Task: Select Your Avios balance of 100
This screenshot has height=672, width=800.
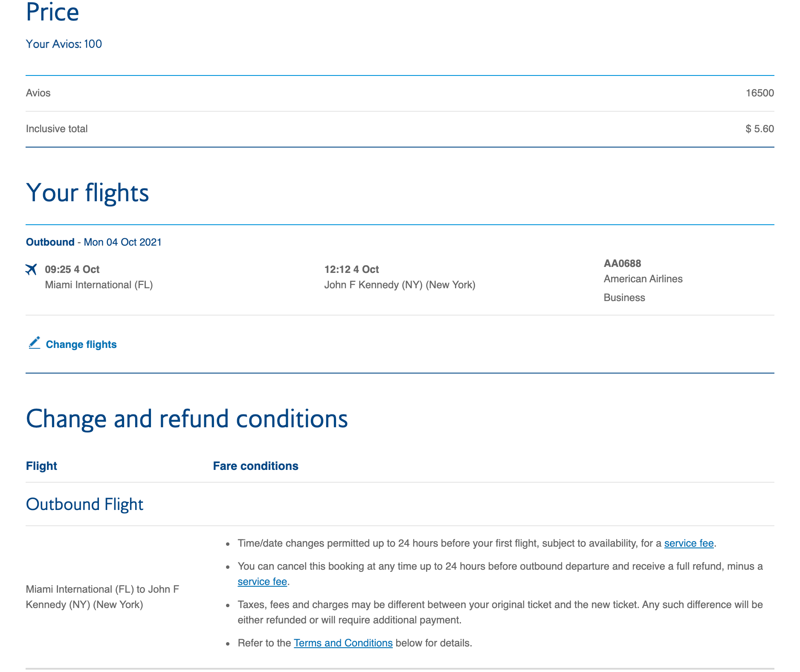Action: pyautogui.click(x=64, y=43)
